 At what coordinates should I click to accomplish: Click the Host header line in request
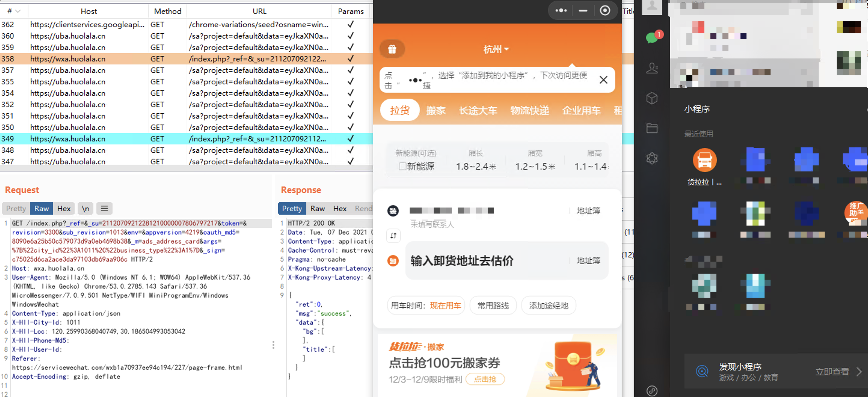48,268
